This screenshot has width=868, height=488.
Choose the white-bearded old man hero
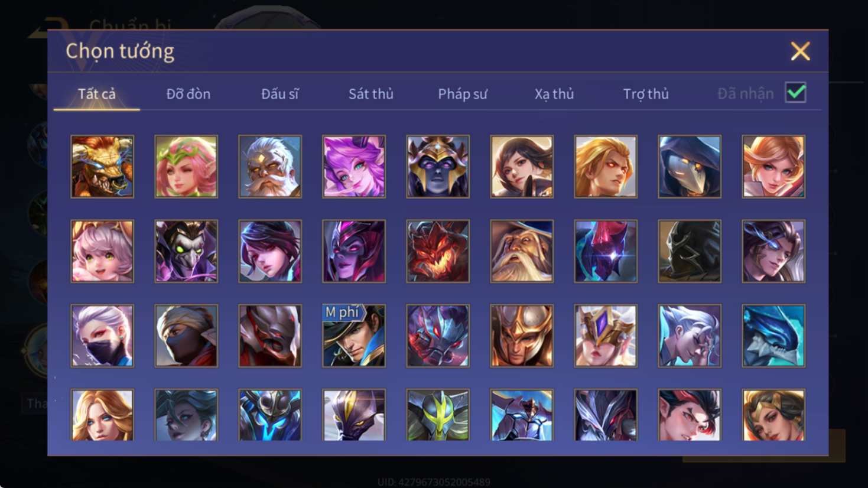coord(270,167)
